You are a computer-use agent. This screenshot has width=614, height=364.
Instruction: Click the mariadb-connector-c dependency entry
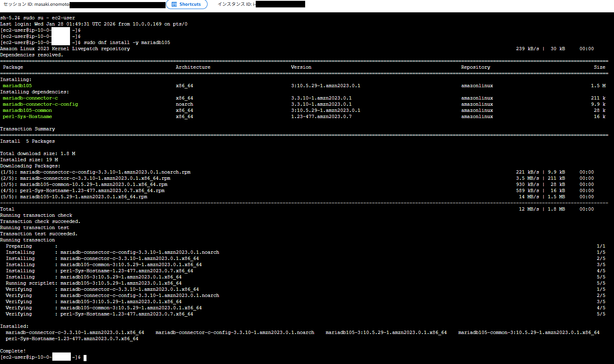(x=29, y=98)
